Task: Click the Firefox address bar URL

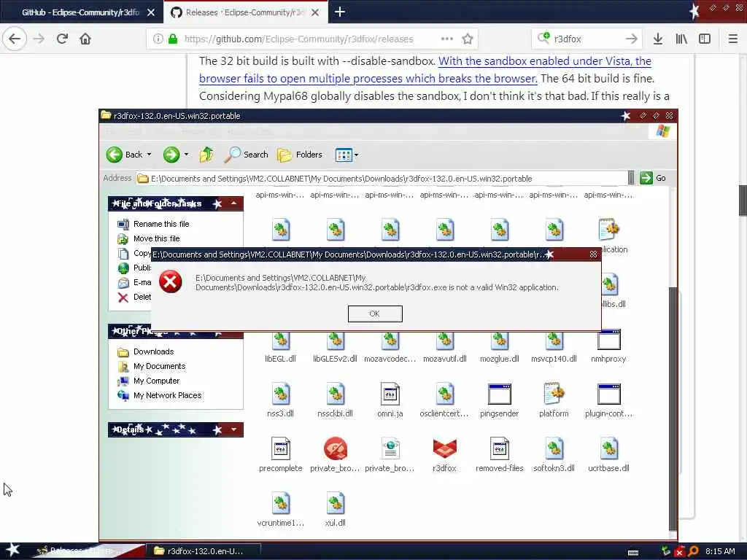Action: click(298, 39)
